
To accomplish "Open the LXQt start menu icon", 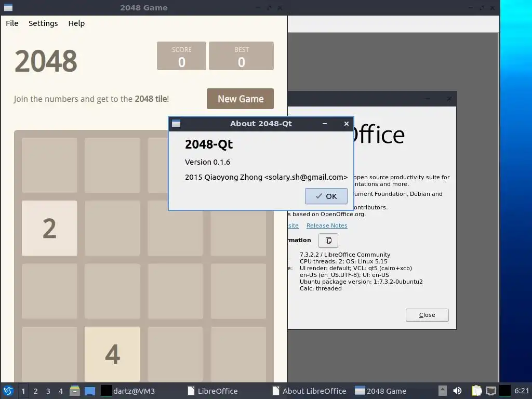I will pyautogui.click(x=8, y=391).
